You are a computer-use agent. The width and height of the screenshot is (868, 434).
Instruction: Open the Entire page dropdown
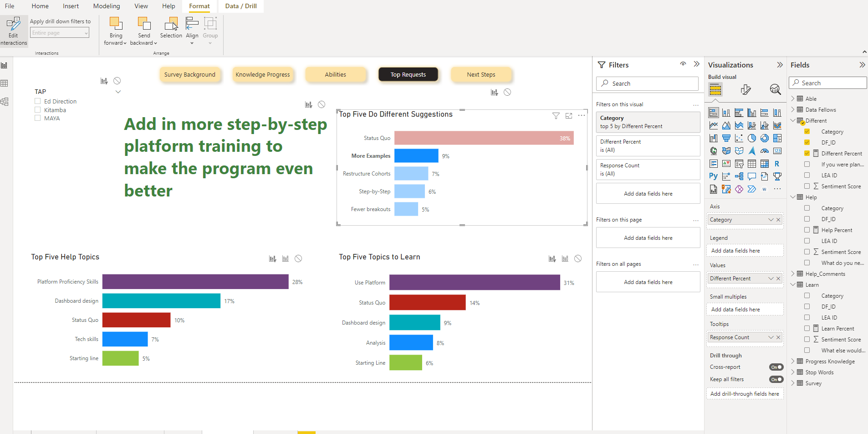60,33
